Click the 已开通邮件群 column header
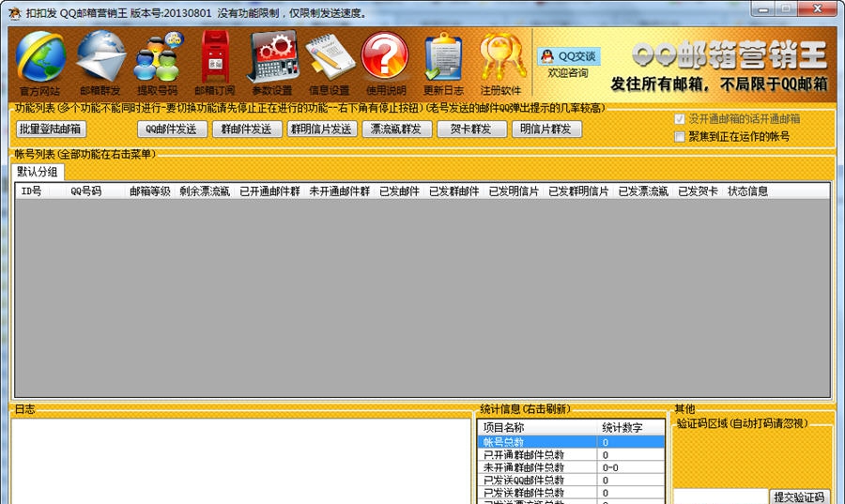This screenshot has height=504, width=845. click(270, 191)
